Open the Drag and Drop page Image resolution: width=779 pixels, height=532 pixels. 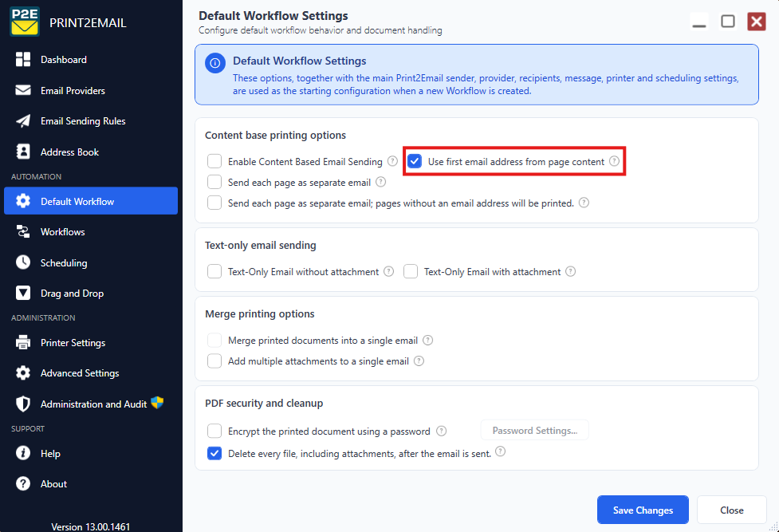[91, 293]
